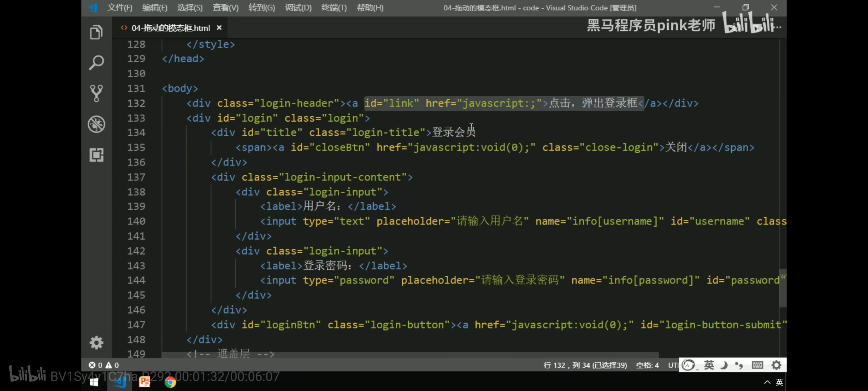The width and height of the screenshot is (868, 391).
Task: Toggle the IME punctuation mode button
Action: (x=739, y=365)
